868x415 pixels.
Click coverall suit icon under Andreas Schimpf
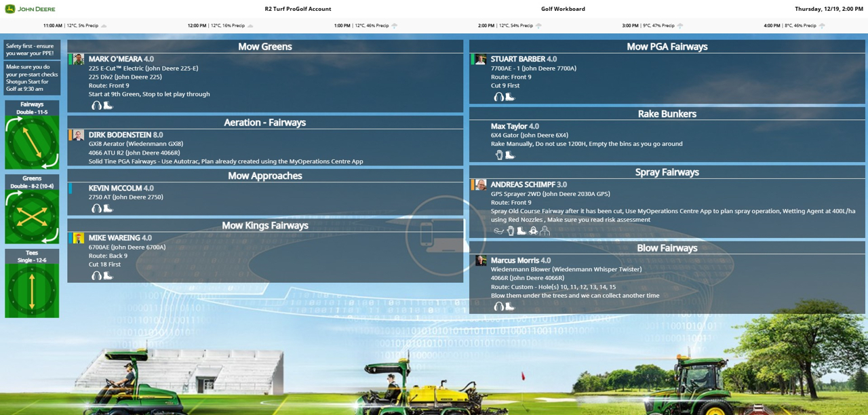click(x=545, y=231)
